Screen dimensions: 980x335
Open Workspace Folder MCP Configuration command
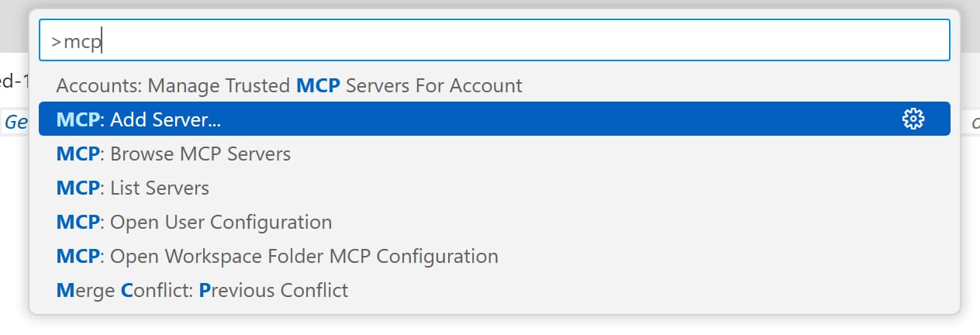(277, 256)
